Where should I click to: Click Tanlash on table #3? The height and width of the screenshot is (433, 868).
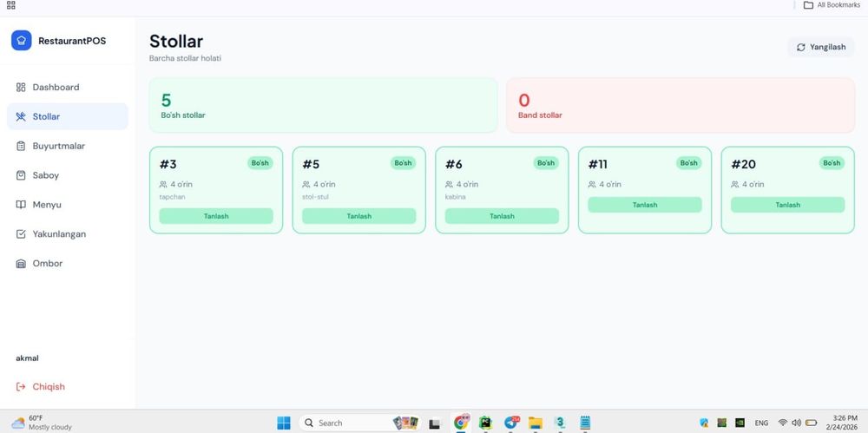216,216
